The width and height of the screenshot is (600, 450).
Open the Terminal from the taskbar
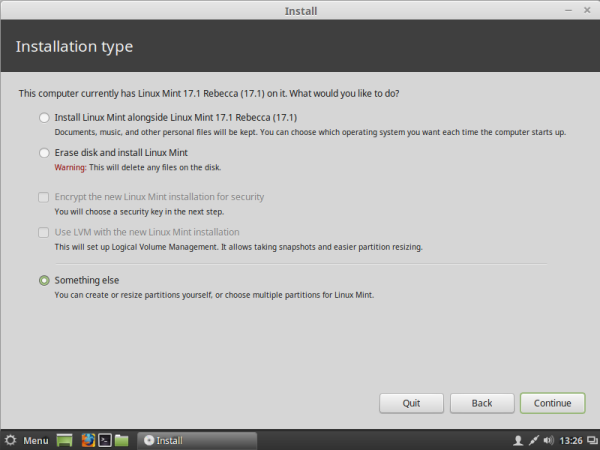[104, 440]
